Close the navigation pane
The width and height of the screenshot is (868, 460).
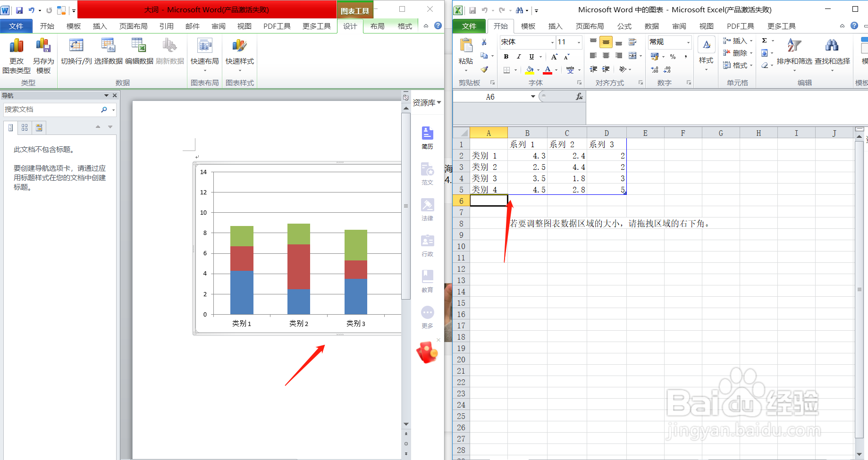tap(115, 95)
